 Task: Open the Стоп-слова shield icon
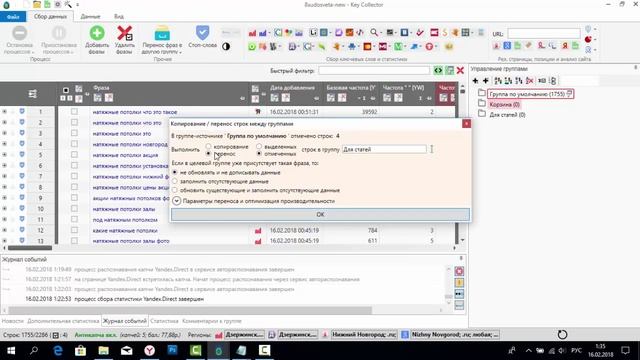[202, 32]
